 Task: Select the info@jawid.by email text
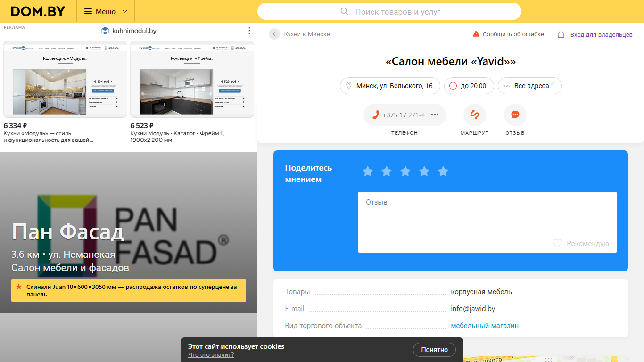tap(473, 309)
